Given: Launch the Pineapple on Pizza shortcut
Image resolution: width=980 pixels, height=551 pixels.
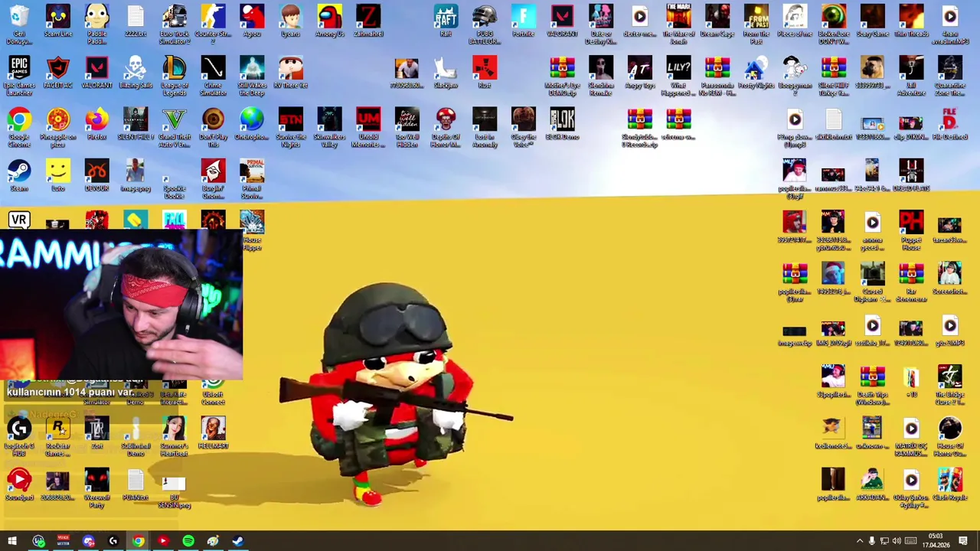Looking at the screenshot, I should point(58,127).
